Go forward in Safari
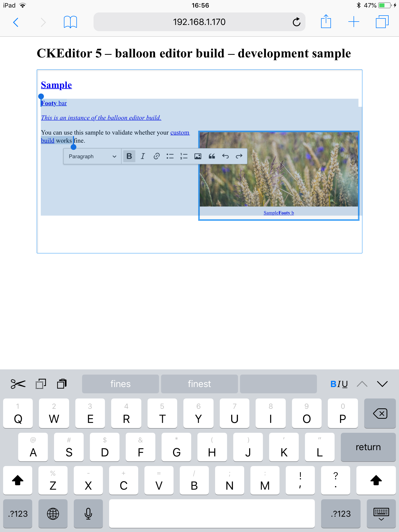Image resolution: width=399 pixels, height=532 pixels. [43, 22]
